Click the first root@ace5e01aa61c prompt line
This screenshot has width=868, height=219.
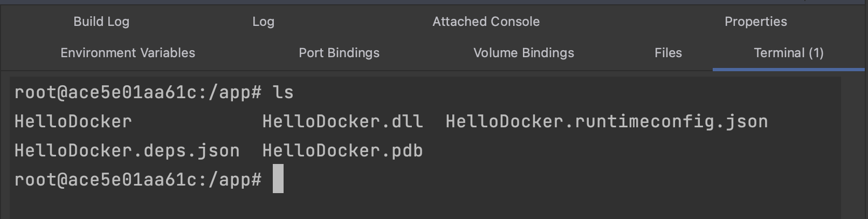(x=137, y=93)
